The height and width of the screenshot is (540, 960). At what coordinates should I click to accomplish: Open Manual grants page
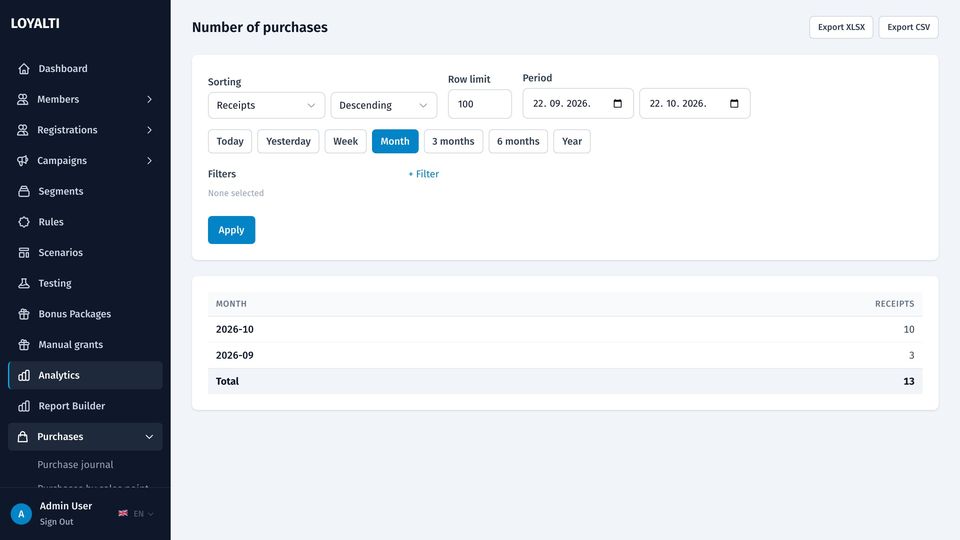(x=85, y=344)
